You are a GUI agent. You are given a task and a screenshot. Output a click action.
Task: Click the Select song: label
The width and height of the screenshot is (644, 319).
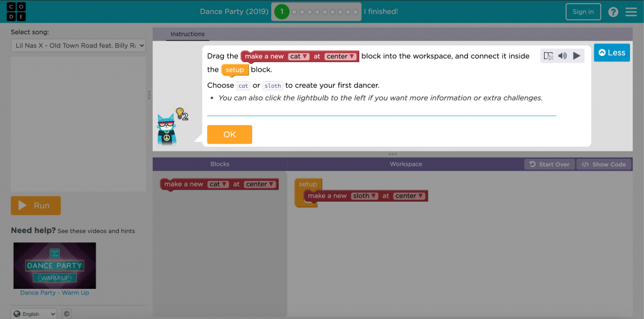[30, 32]
